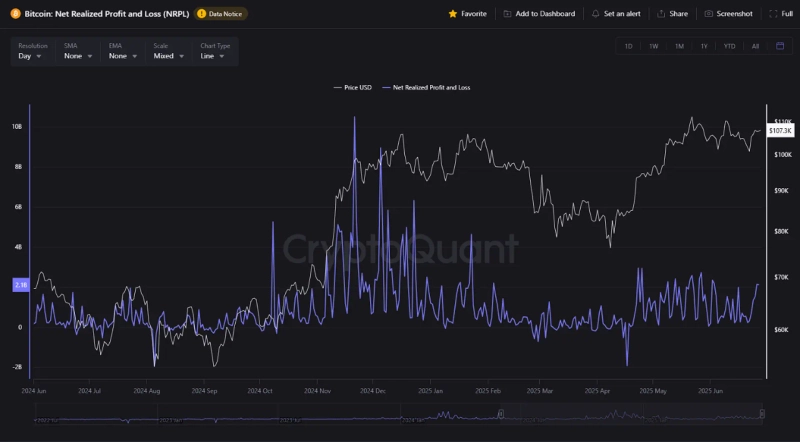
Task: Select the 1W time range tab
Action: [653, 46]
